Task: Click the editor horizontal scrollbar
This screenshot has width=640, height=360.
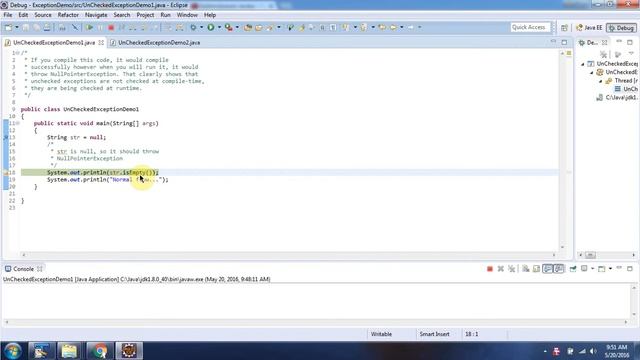Action: pos(289,255)
